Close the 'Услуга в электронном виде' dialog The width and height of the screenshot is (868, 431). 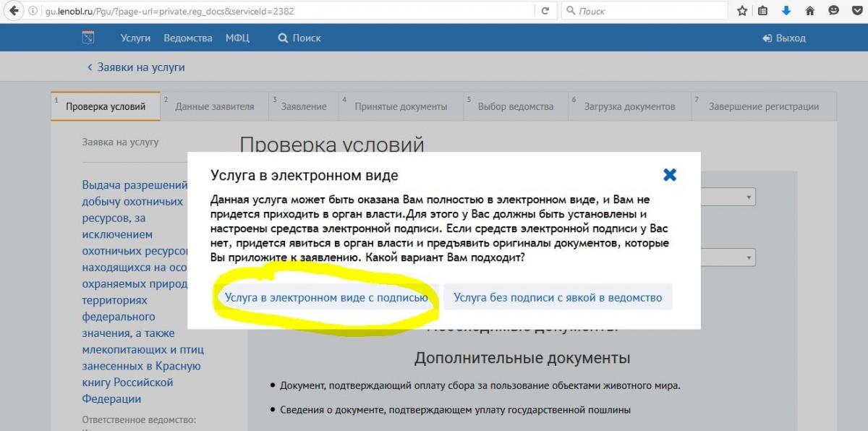(670, 174)
